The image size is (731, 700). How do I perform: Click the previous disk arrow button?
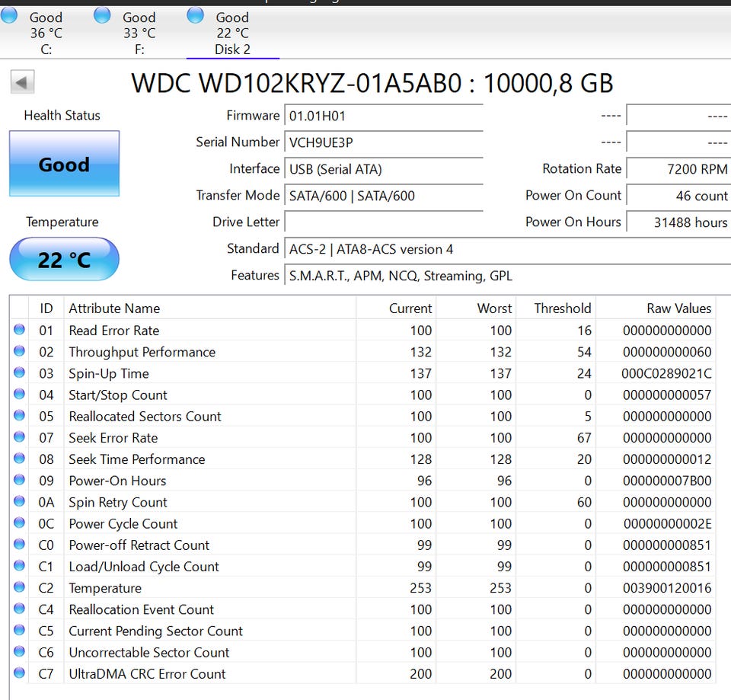coord(22,82)
